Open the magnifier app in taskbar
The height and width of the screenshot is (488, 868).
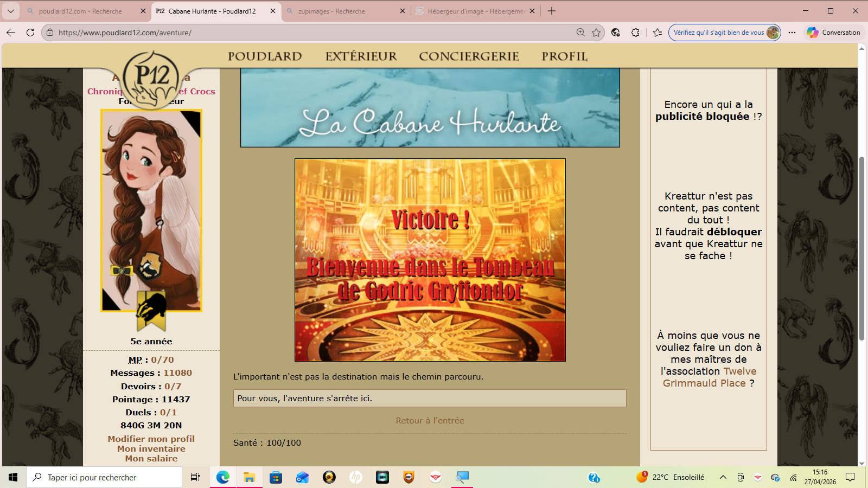[462, 477]
